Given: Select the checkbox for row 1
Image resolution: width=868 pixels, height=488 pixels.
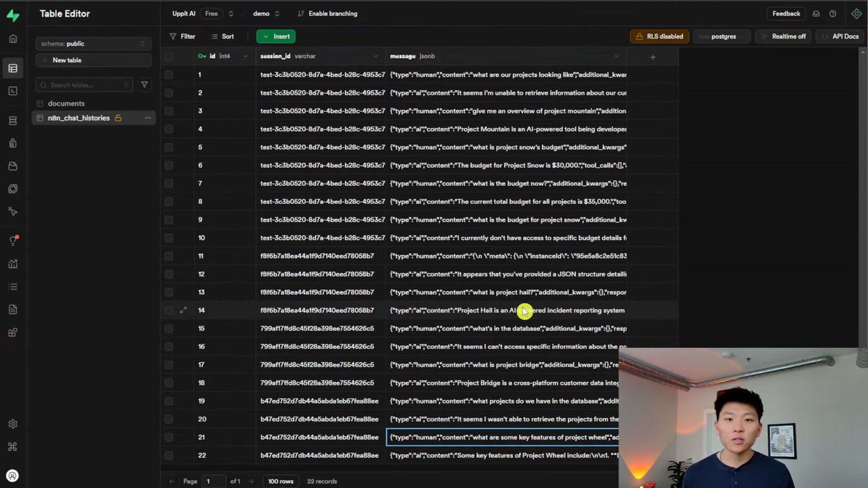Looking at the screenshot, I should click(169, 75).
